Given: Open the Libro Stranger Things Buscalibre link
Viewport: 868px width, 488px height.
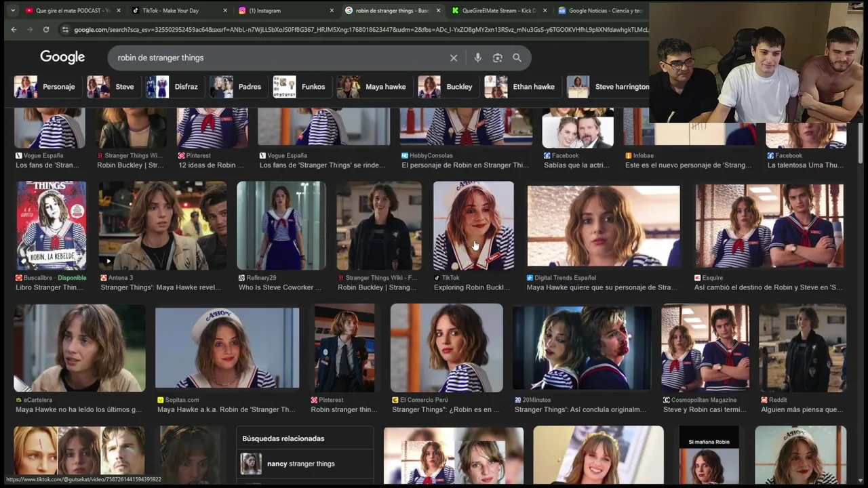Looking at the screenshot, I should tap(49, 287).
